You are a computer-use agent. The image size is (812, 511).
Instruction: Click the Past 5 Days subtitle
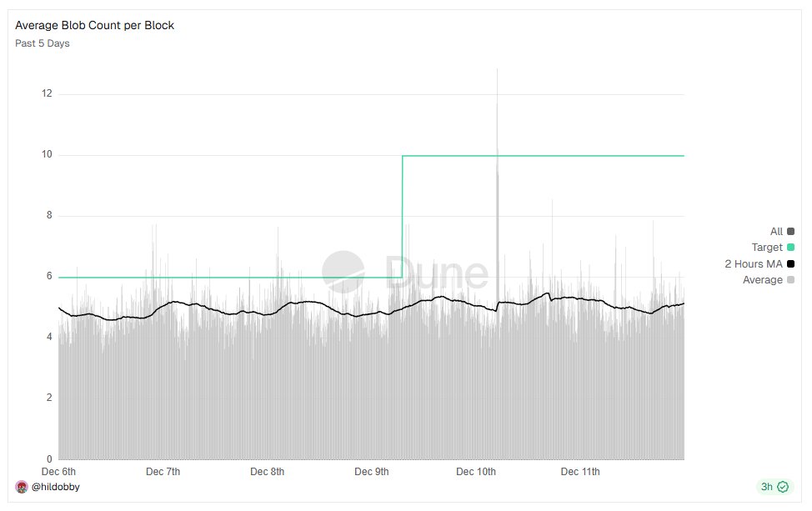(x=43, y=43)
